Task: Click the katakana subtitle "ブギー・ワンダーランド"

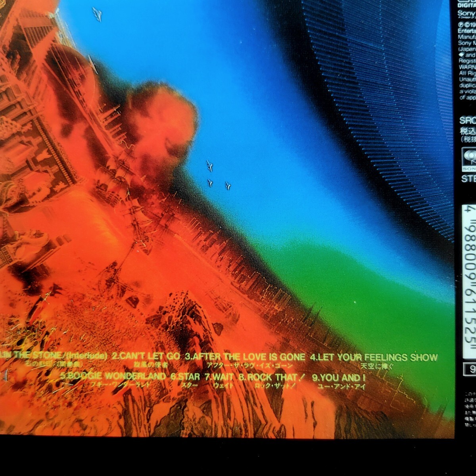Action: tap(120, 385)
